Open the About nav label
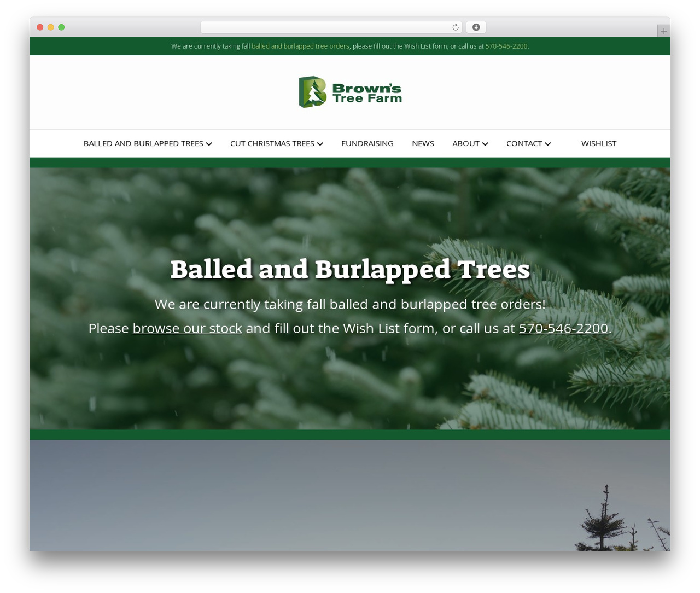This screenshot has height=593, width=700. 466,143
